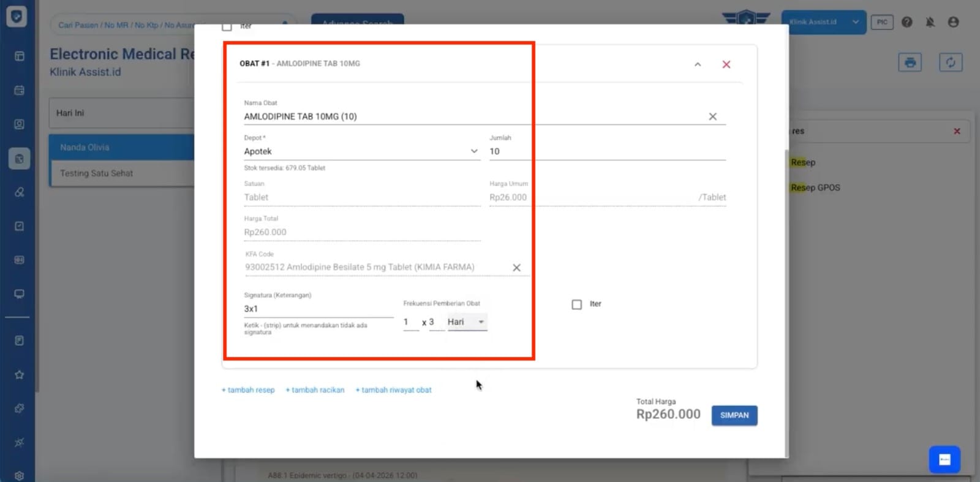Open the muted notifications bell
Image resolution: width=980 pixels, height=482 pixels.
coord(930,22)
